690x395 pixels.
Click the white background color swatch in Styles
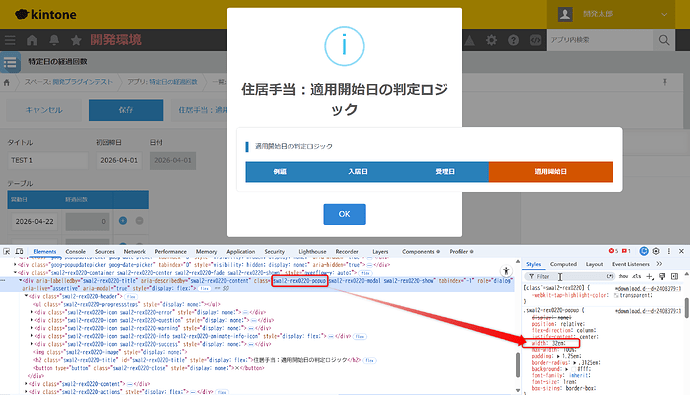574,369
